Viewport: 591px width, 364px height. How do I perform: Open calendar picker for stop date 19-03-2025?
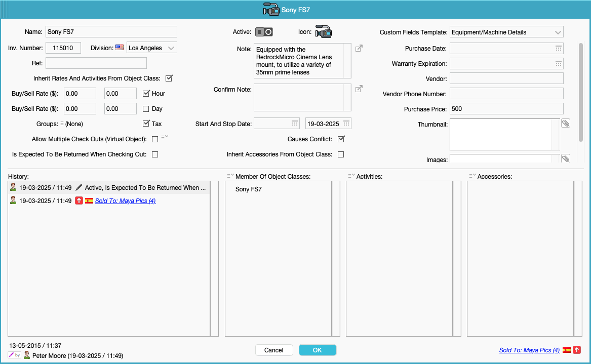[x=346, y=123]
